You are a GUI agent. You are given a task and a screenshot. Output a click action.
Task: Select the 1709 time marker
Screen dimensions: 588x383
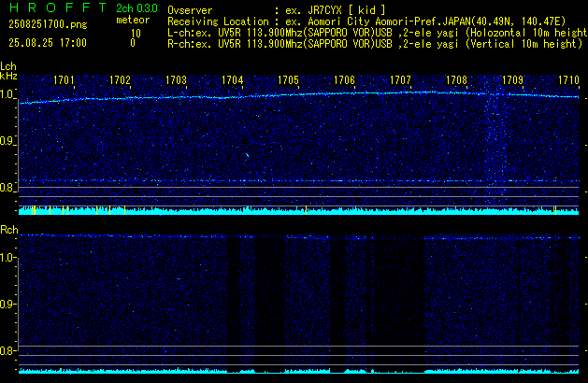pos(512,80)
